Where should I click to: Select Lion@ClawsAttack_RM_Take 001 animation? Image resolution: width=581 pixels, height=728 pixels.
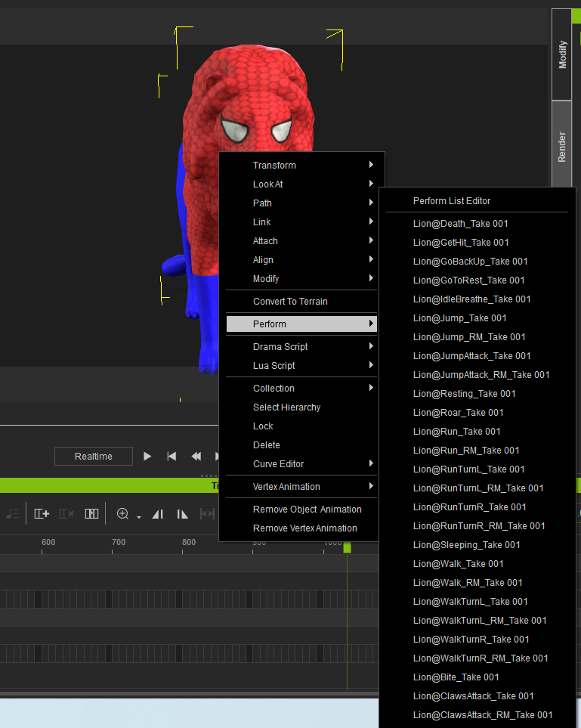[x=477, y=715]
